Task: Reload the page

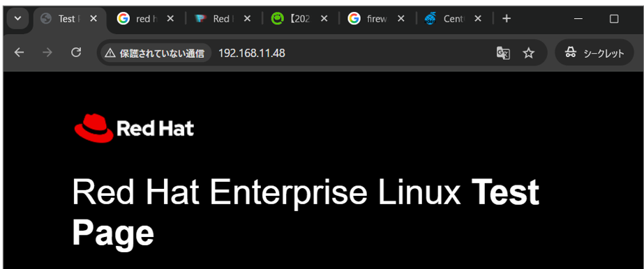Action: 76,52
